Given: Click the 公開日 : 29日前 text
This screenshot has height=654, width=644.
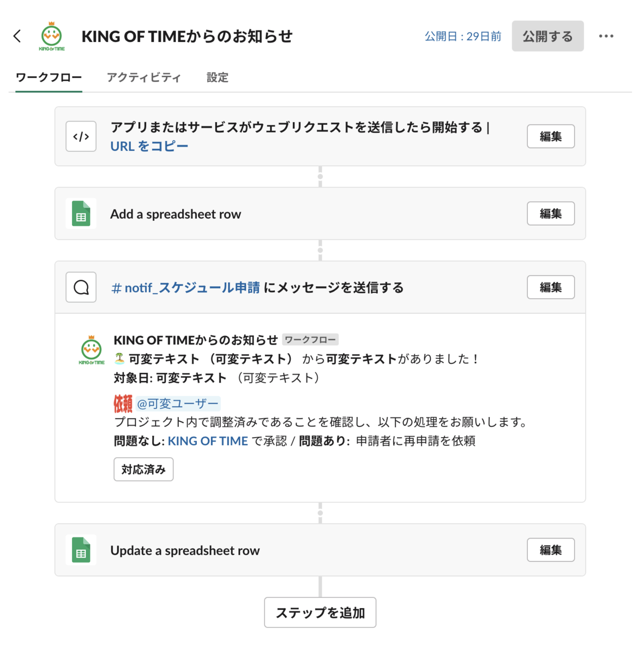Looking at the screenshot, I should (463, 37).
